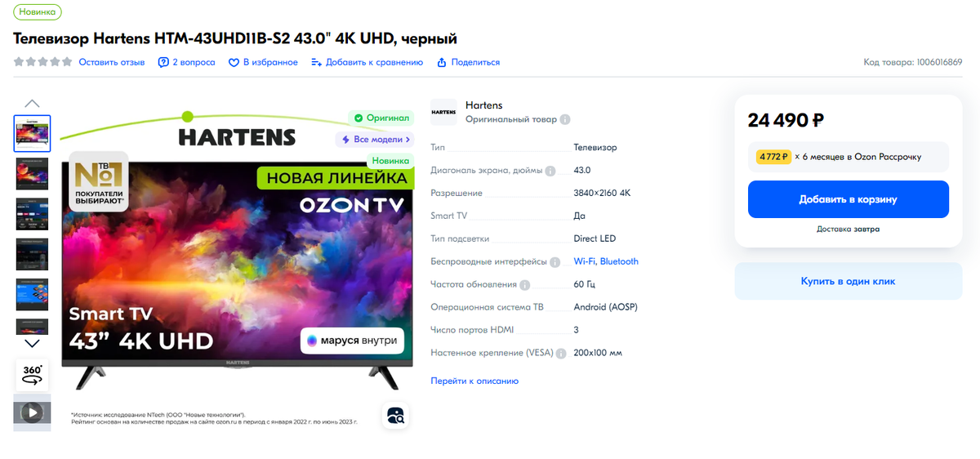Open the 360° view icon
Viewport: 980px width, 459px height.
pos(32,373)
